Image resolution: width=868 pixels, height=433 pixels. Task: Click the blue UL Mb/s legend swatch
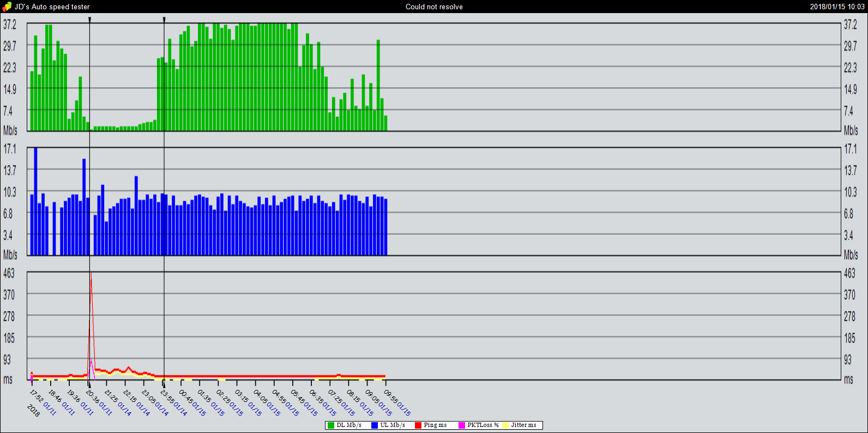[375, 425]
